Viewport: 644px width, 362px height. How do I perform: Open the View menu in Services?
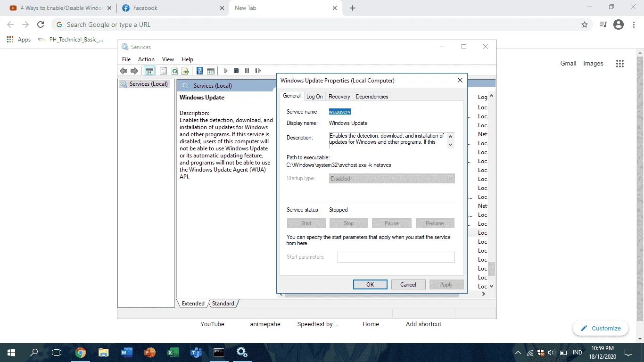tap(168, 59)
